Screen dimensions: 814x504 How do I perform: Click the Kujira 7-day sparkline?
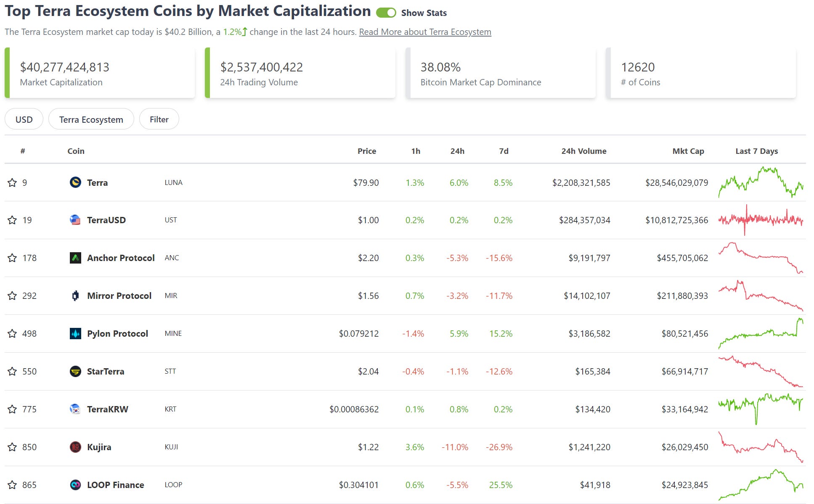[x=761, y=447]
